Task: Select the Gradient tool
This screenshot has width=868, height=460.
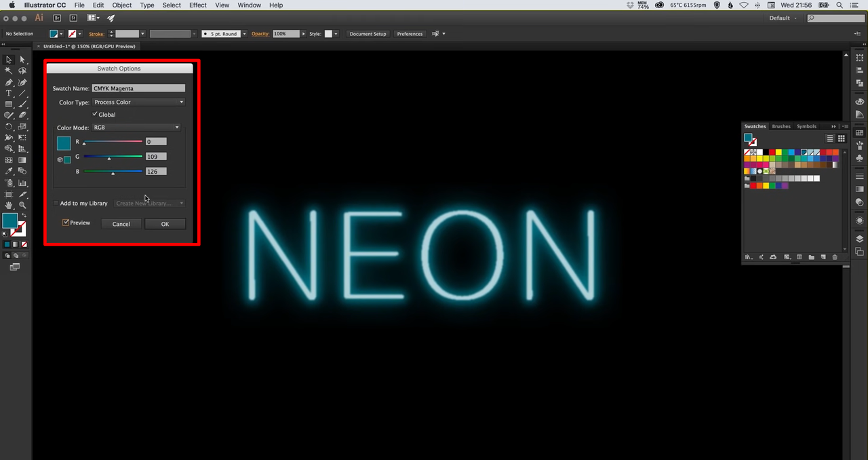Action: click(22, 160)
